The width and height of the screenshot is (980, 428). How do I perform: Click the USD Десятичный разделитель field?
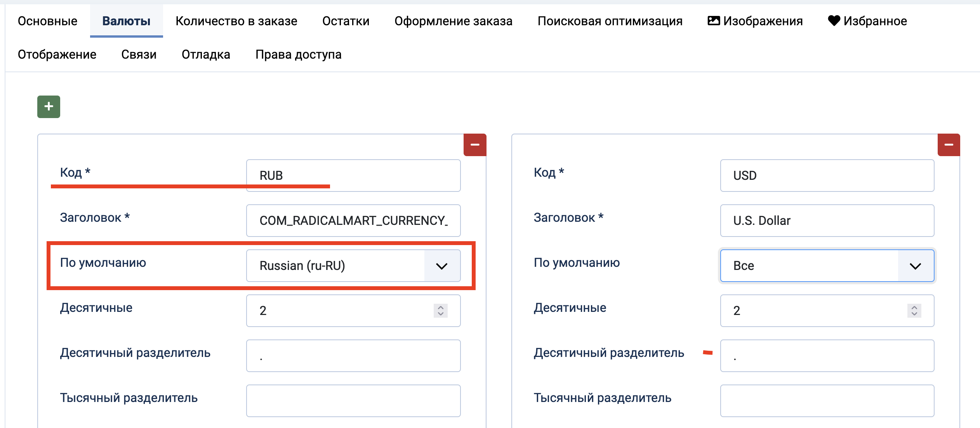click(827, 355)
